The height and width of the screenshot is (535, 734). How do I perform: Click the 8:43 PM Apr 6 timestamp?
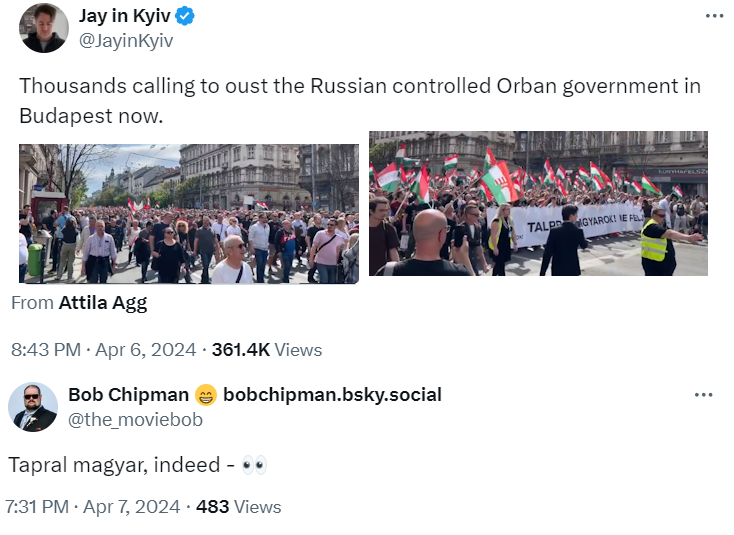102,350
